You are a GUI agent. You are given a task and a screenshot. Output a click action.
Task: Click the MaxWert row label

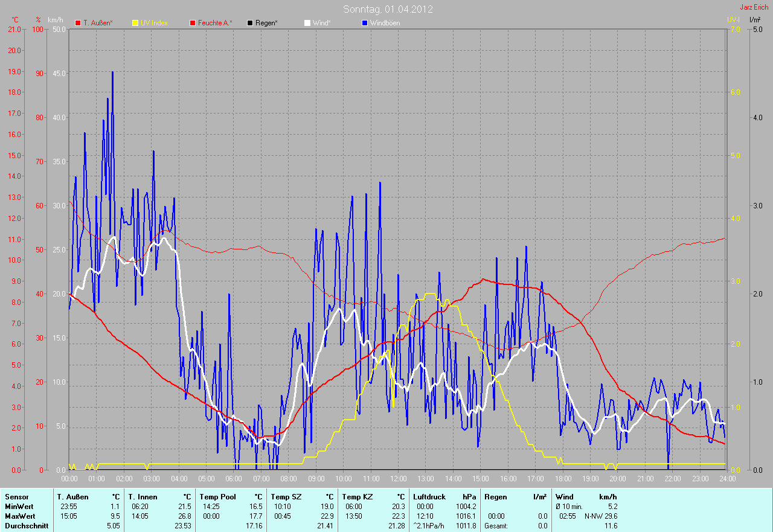20,516
